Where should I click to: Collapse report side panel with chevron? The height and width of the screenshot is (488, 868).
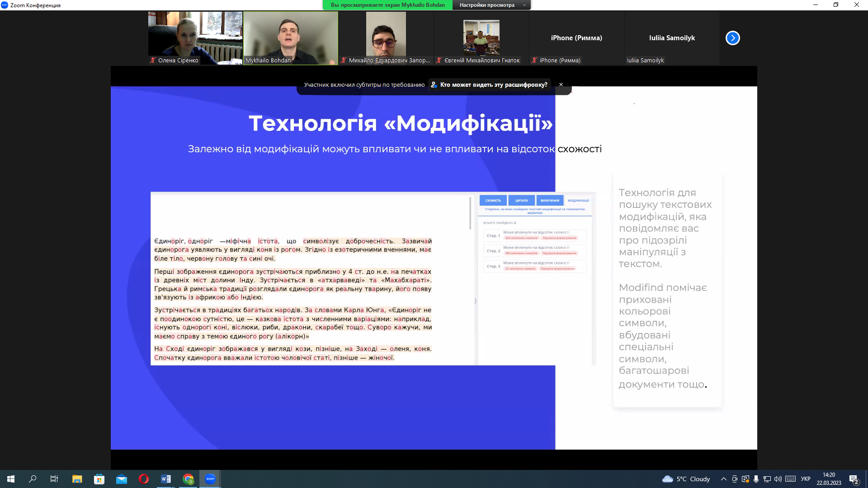pyautogui.click(x=475, y=301)
